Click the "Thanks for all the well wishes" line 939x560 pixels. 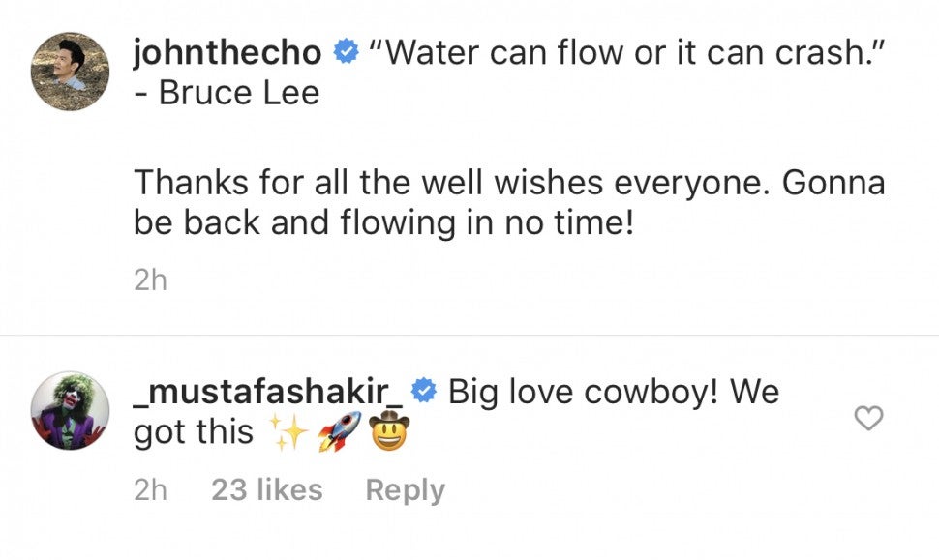[x=508, y=182]
